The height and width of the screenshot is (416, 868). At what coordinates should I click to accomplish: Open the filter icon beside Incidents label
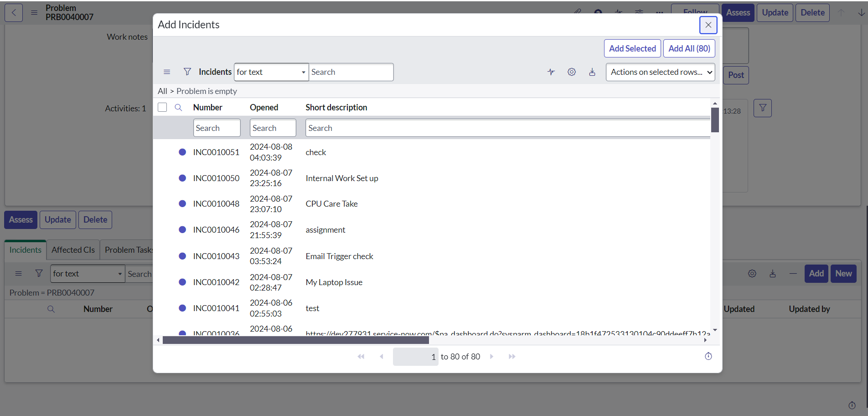pos(187,72)
